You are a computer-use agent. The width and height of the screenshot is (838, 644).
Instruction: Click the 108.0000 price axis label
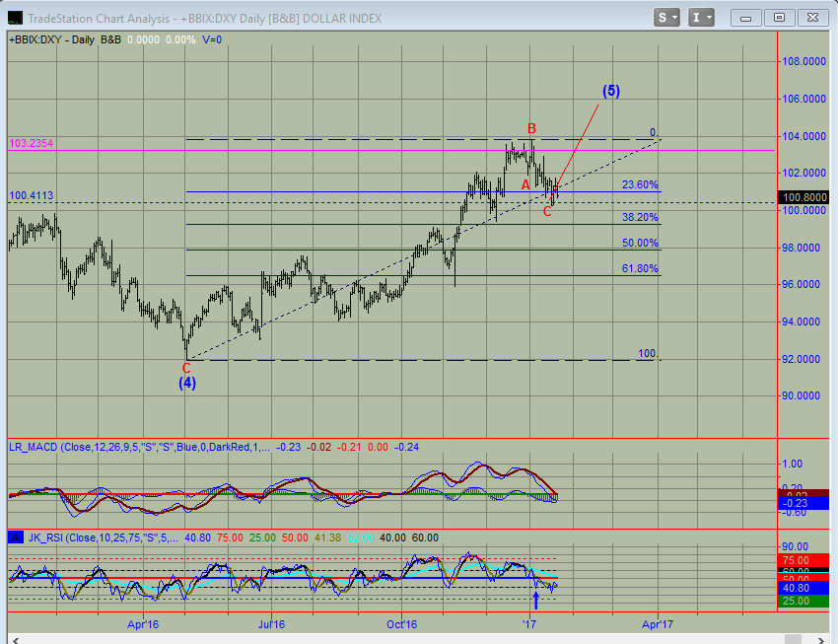point(803,61)
